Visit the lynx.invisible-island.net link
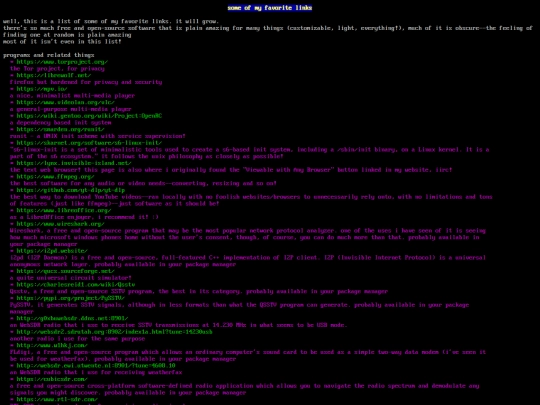 point(74,163)
